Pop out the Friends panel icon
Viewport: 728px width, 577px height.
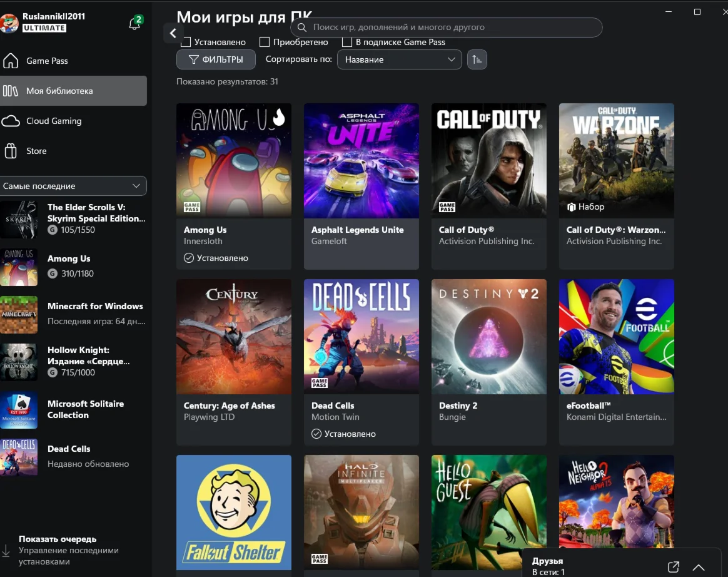coord(673,567)
